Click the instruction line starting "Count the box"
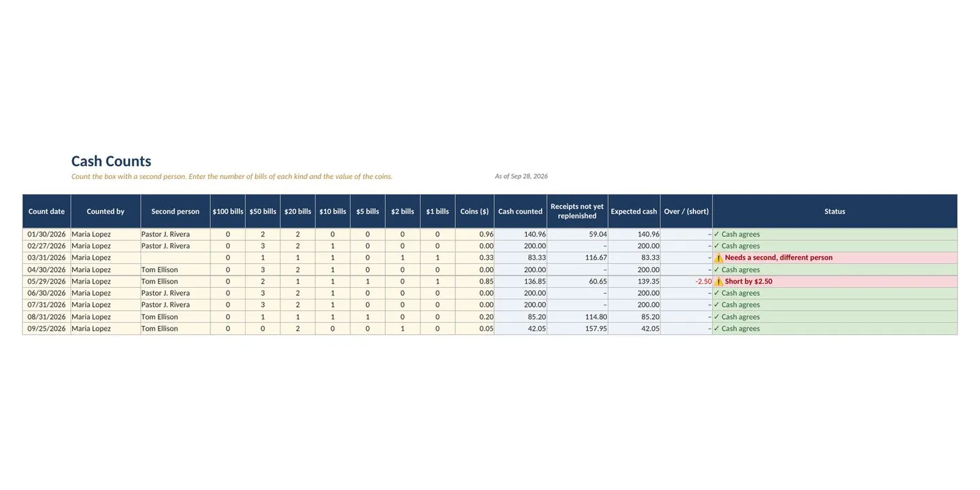This screenshot has width=980, height=490. pyautogui.click(x=232, y=176)
